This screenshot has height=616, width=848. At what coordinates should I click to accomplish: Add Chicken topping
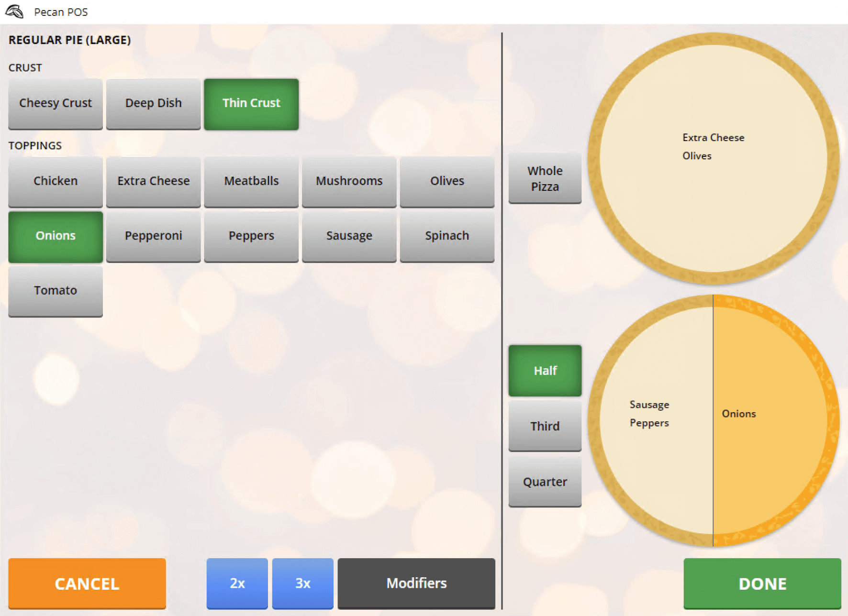click(x=56, y=181)
